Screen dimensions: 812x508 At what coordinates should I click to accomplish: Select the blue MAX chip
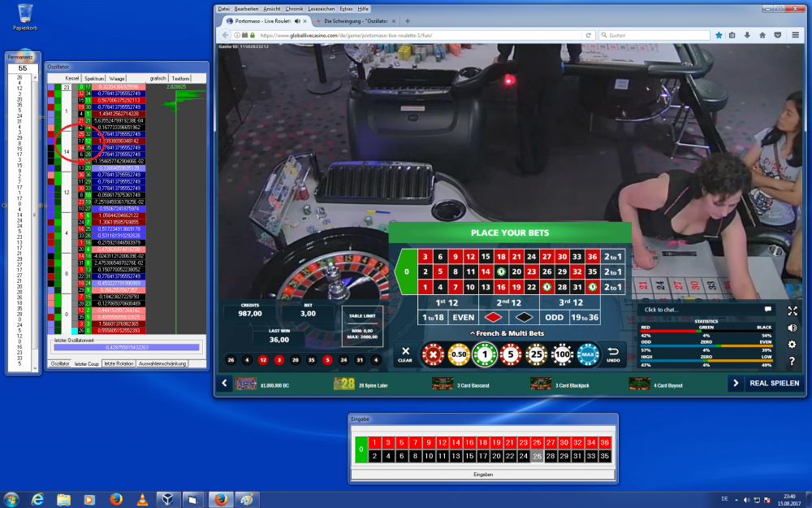pos(588,354)
